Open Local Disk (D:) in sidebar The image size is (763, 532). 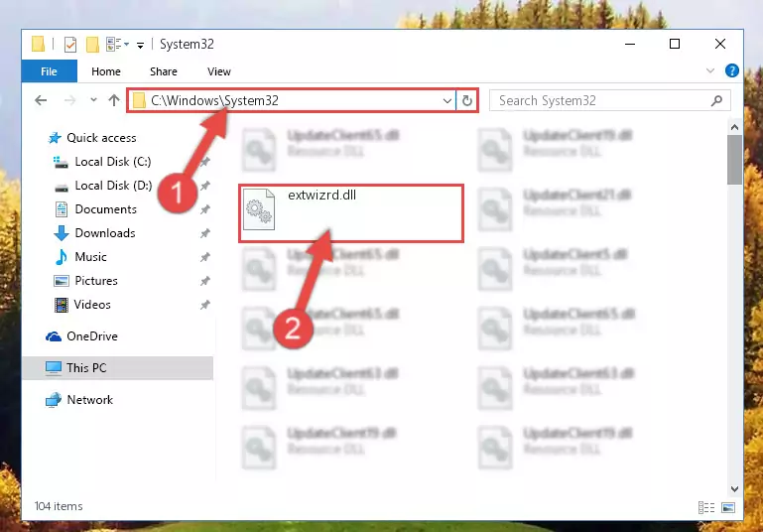point(113,186)
